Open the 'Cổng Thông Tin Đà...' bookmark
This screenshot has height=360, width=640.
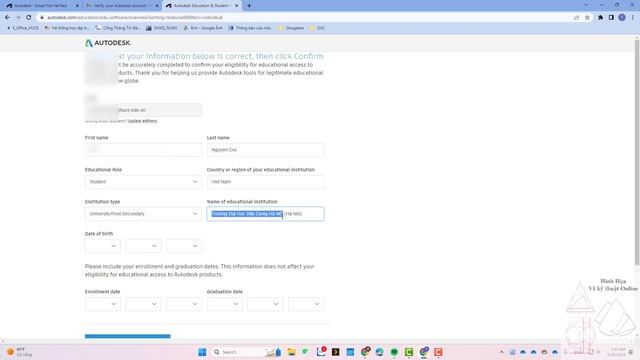coord(118,28)
